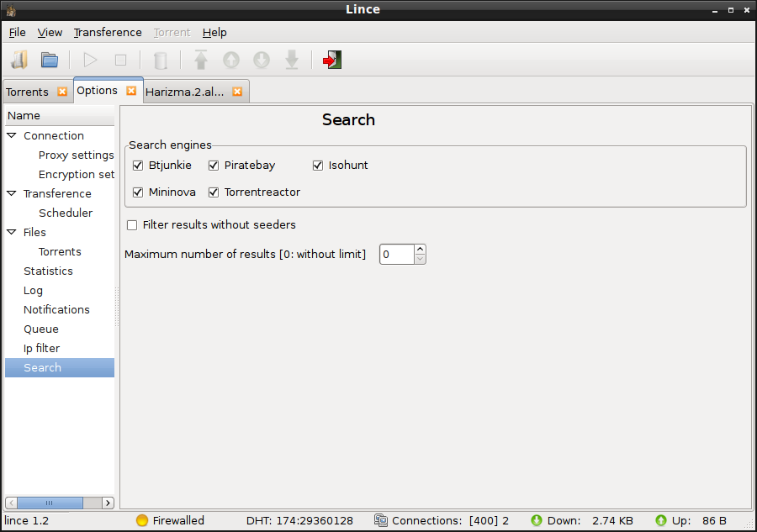Uncheck the Btjunkie search engine
The height and width of the screenshot is (532, 757).
(x=138, y=166)
